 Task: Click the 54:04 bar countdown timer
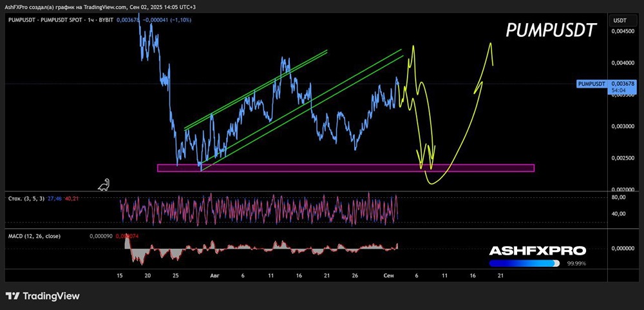click(618, 90)
